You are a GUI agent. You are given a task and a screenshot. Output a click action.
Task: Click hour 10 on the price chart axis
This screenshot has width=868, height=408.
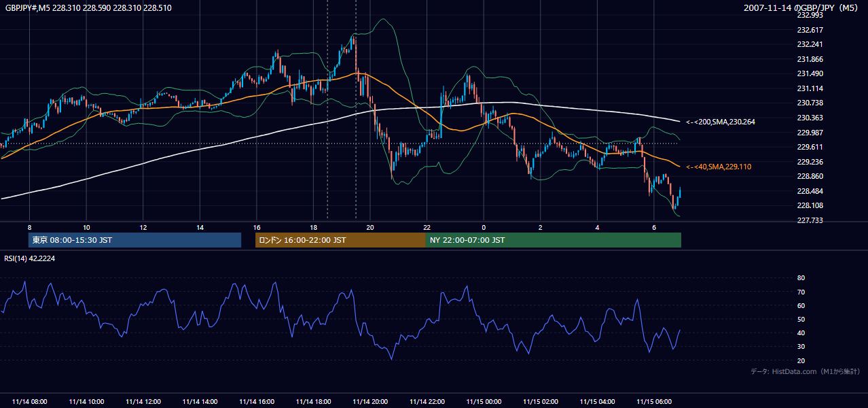pos(86,227)
